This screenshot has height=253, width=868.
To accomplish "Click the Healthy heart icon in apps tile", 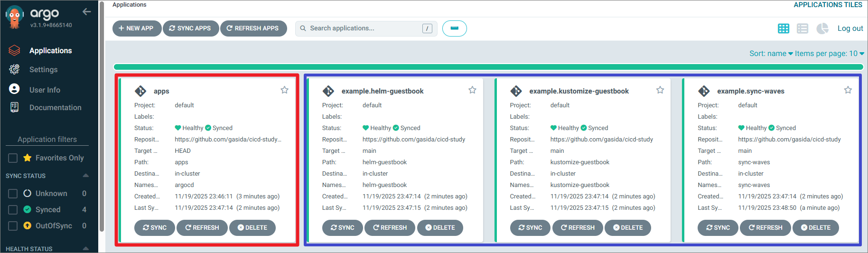I will [x=178, y=128].
